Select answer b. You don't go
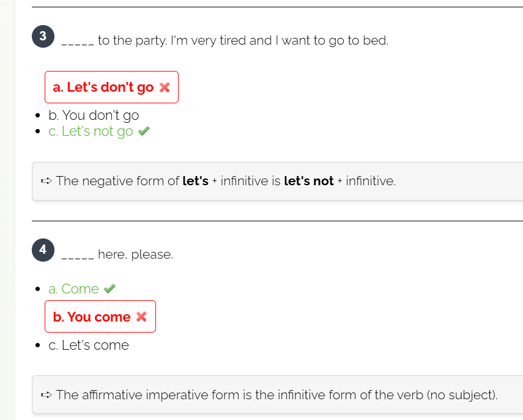This screenshot has height=420, width=523. tap(94, 116)
